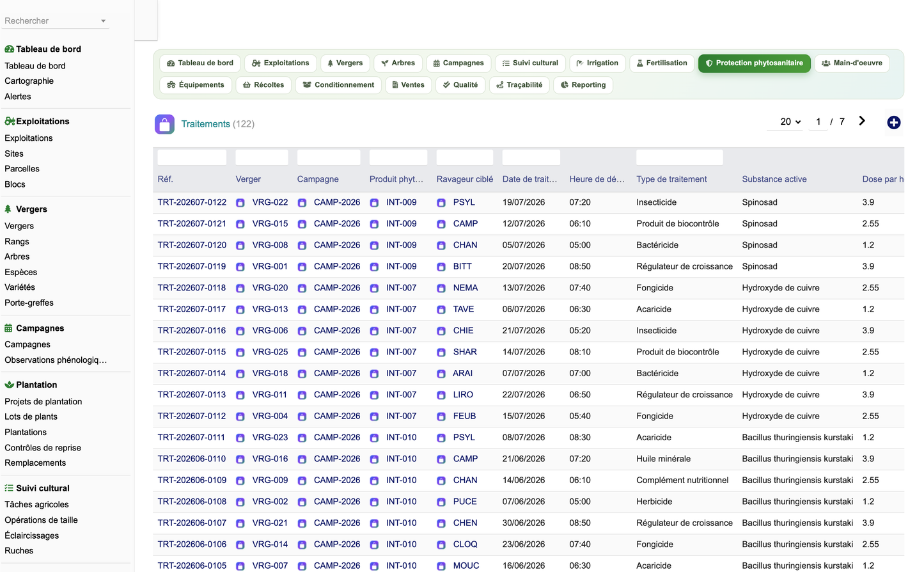Click the Type de traitement filter field

[680, 157]
